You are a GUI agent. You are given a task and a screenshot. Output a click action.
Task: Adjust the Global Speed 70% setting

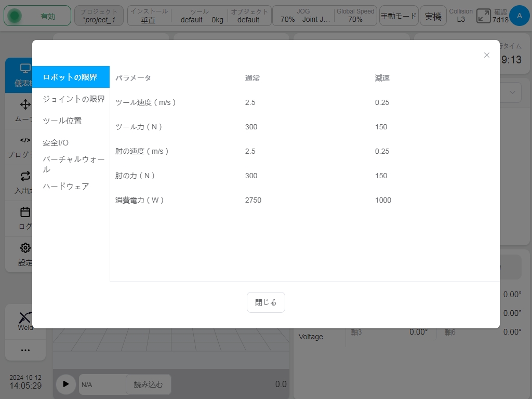pyautogui.click(x=355, y=16)
